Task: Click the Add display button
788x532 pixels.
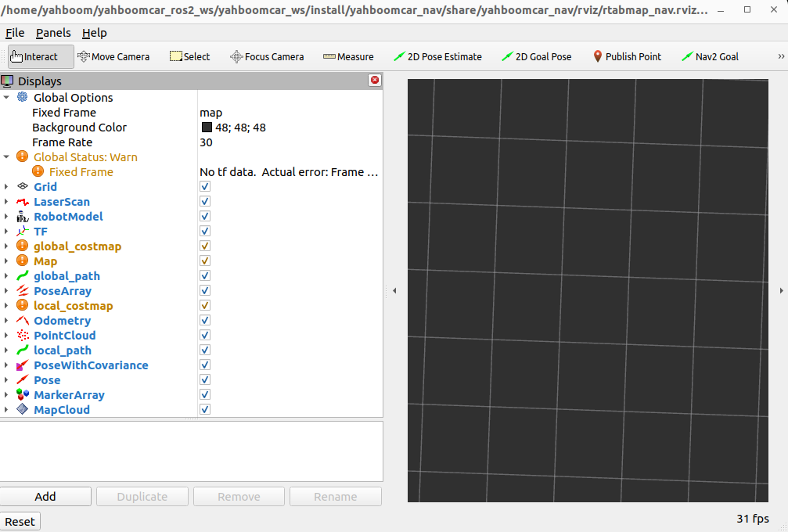Action: point(45,497)
